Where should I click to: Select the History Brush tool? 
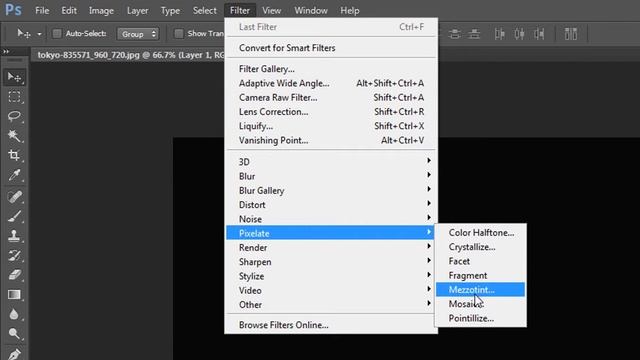(15, 256)
